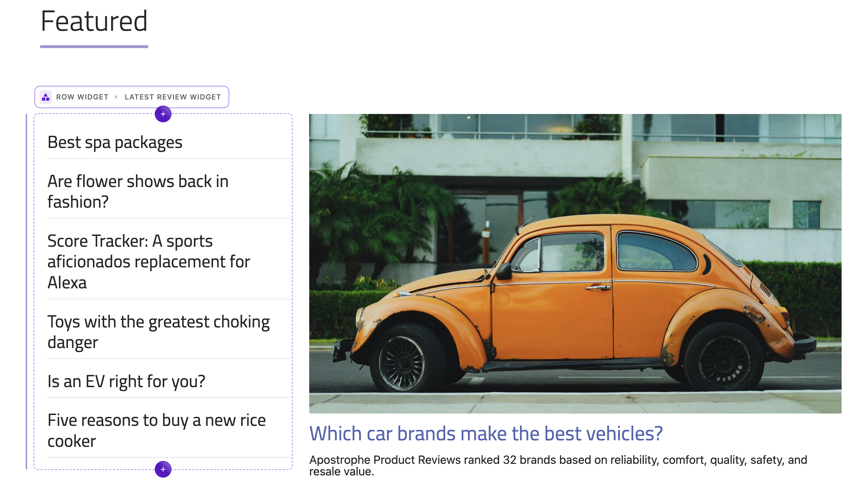This screenshot has height=487, width=868.
Task: Open the 'Best spa packages' article
Action: [115, 142]
